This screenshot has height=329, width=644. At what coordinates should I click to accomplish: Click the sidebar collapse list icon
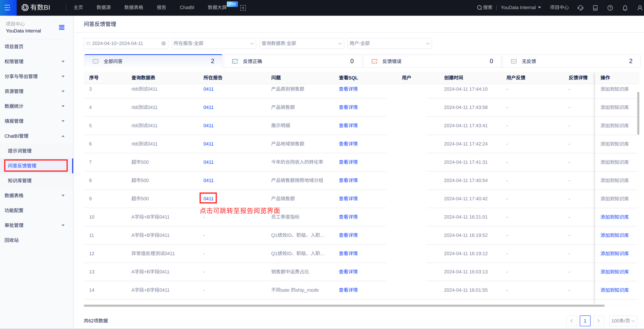pos(62,27)
